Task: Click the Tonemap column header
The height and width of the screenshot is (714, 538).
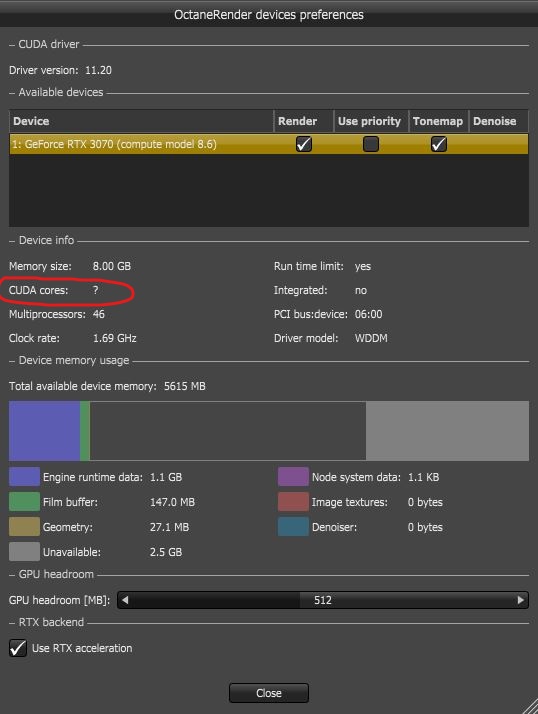Action: (438, 121)
